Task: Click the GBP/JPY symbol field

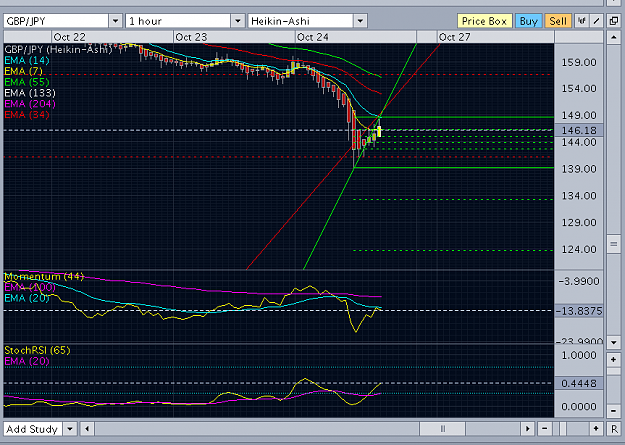Action: (56, 21)
